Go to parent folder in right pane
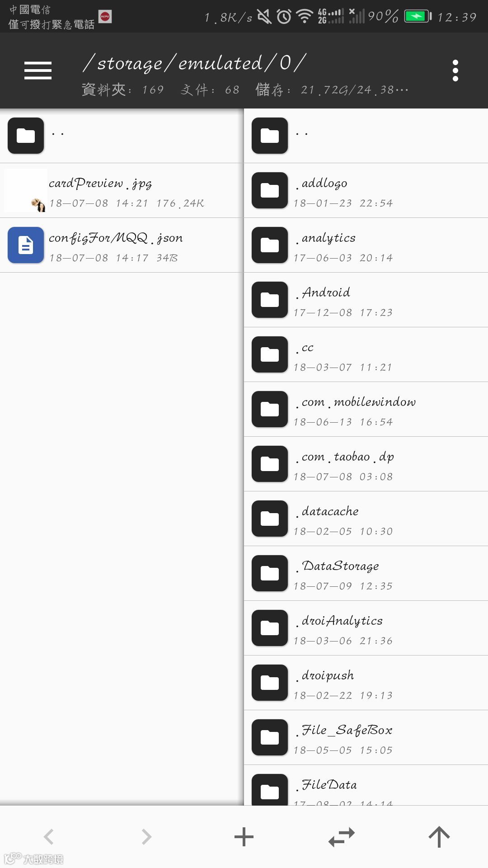 [x=366, y=136]
